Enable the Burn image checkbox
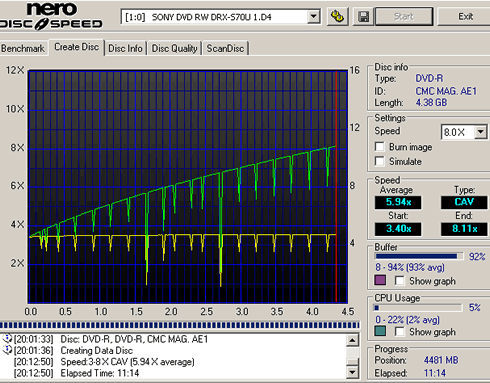This screenshot has height=383, width=490. pyautogui.click(x=379, y=147)
